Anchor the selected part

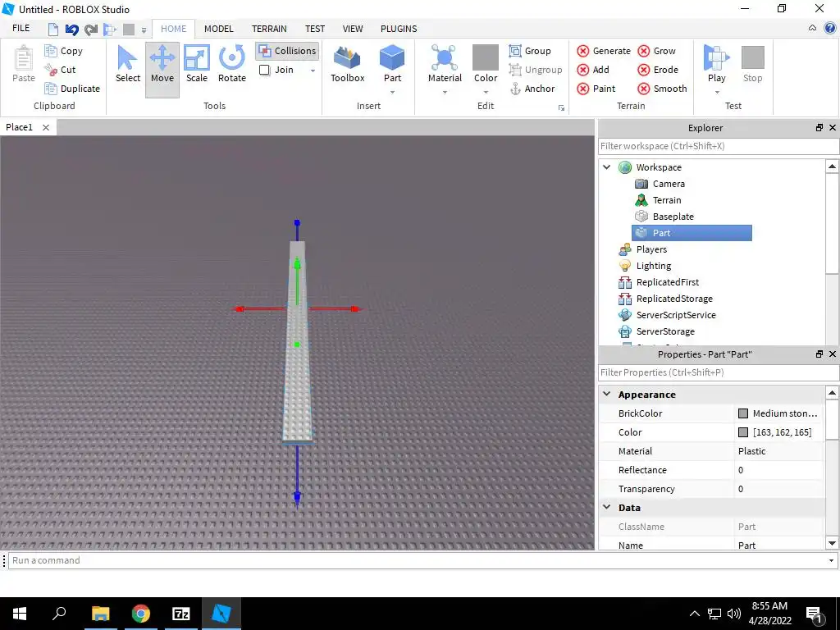tap(532, 89)
